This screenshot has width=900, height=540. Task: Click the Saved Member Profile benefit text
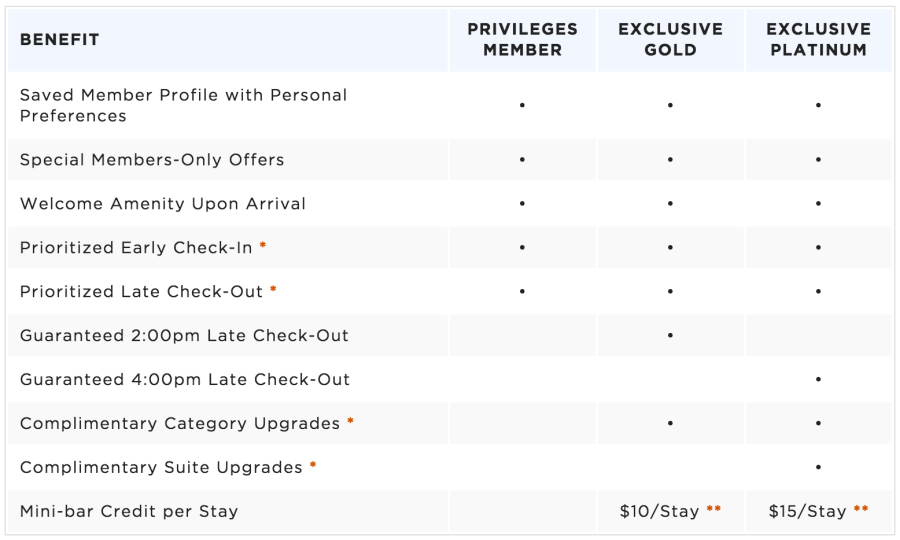tap(184, 105)
